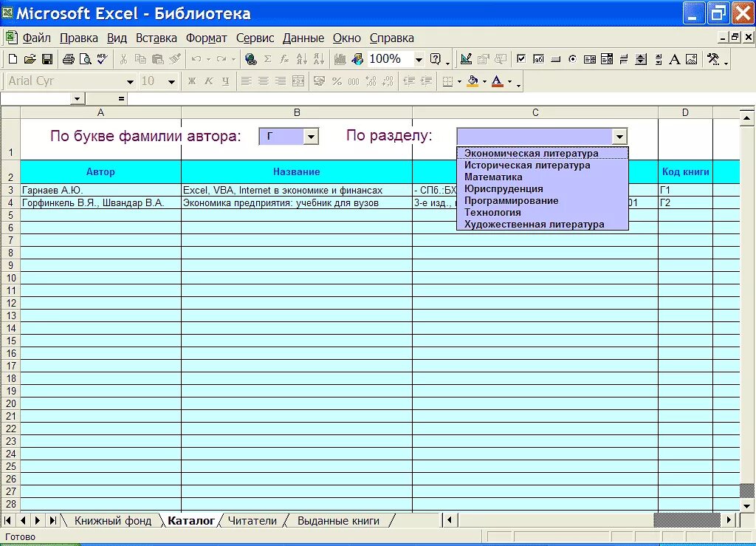The width and height of the screenshot is (756, 546).
Task: Open the Данные menu
Action: point(303,38)
